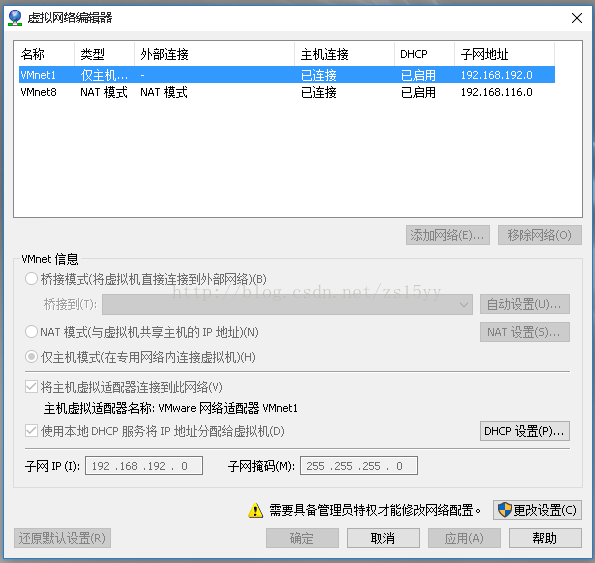Click VMnet8 external connection cell 'NAT 模式'
This screenshot has width=595, height=563.
coord(164,92)
